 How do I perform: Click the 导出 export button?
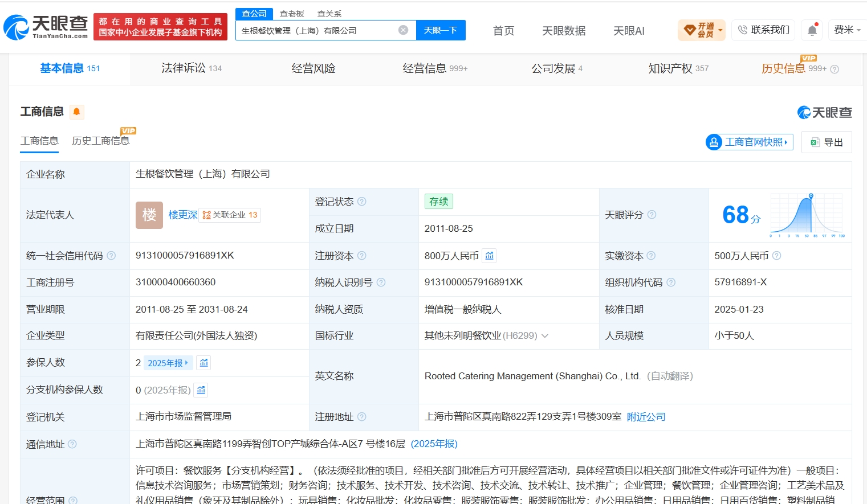(827, 142)
